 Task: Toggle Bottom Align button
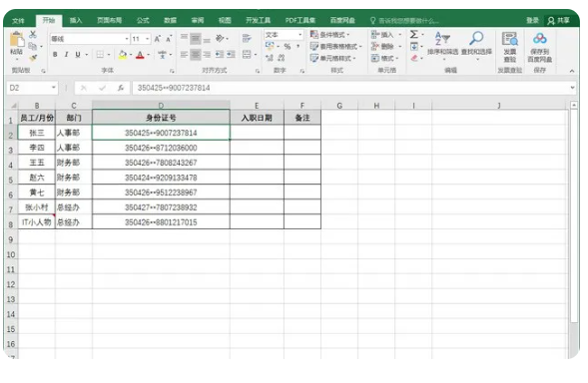click(x=207, y=39)
